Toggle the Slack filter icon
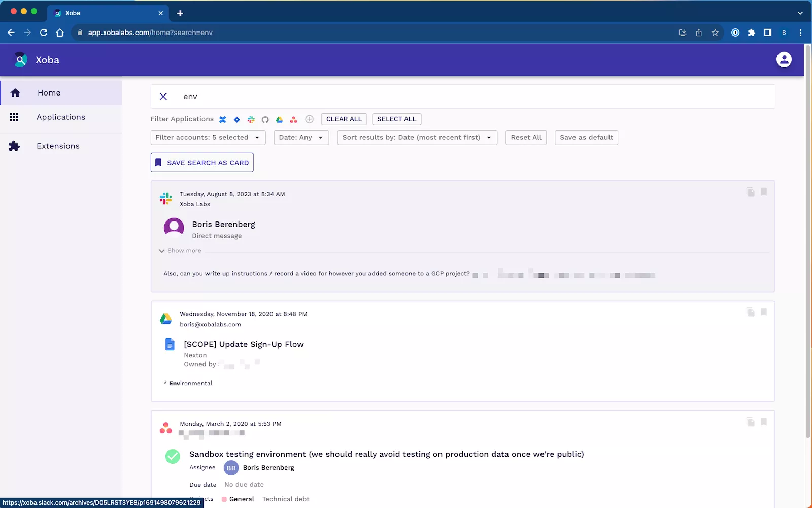 coord(251,120)
